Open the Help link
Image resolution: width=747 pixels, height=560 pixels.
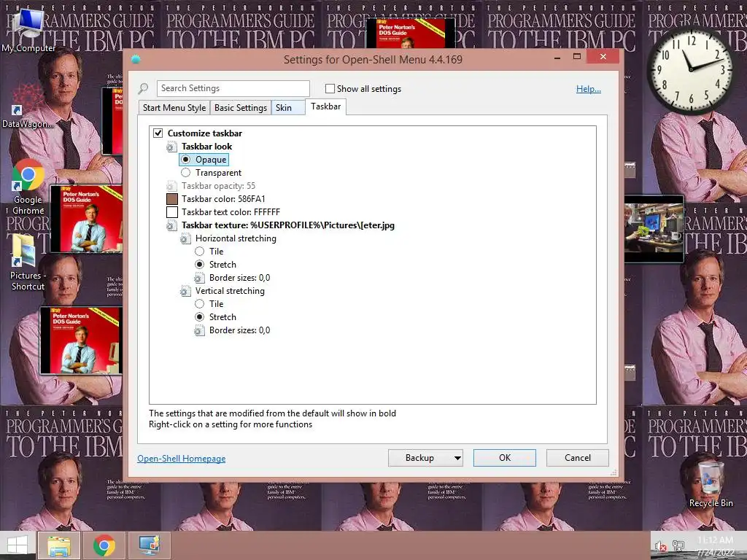[589, 88]
